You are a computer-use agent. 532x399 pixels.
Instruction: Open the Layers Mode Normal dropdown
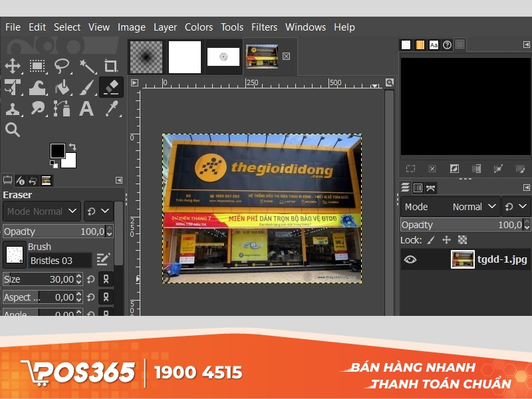coord(450,207)
